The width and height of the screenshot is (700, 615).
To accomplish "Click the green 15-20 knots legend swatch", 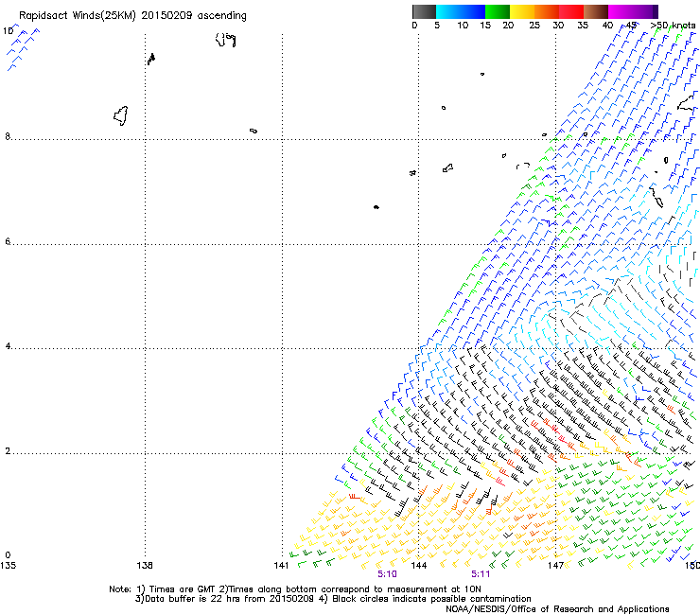I will point(498,11).
